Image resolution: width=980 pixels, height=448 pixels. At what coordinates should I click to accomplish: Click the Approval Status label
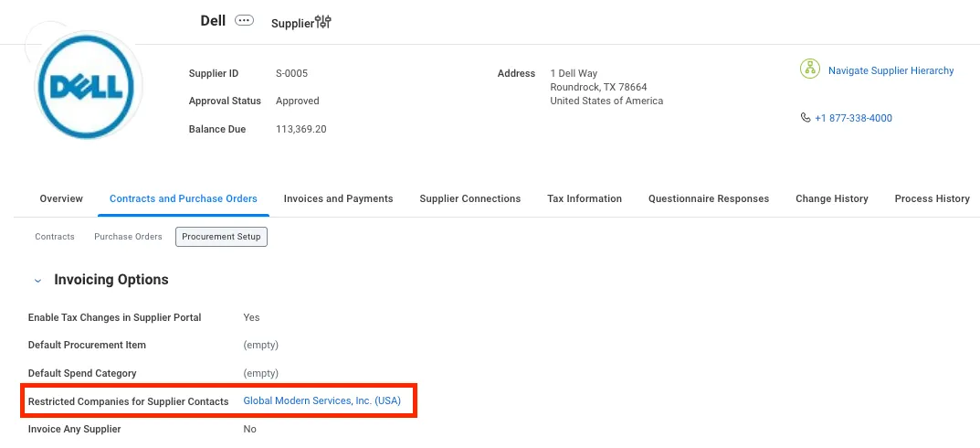pyautogui.click(x=225, y=101)
